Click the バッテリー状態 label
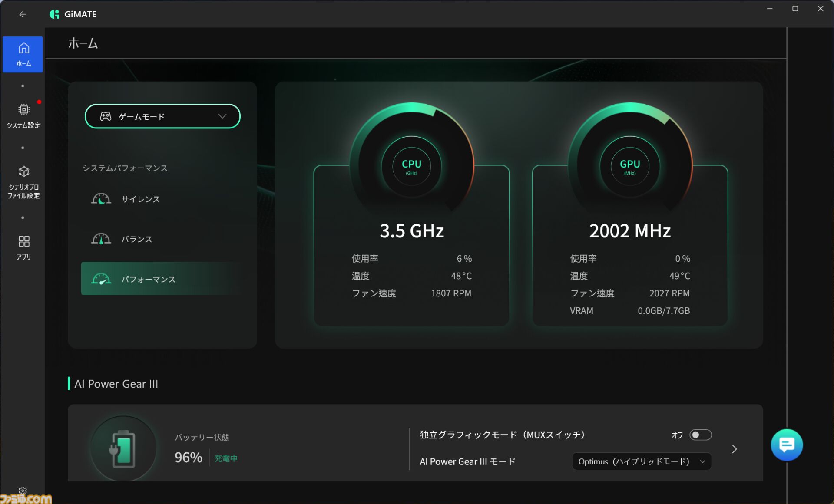Viewport: 834px width, 504px height. [x=202, y=437]
